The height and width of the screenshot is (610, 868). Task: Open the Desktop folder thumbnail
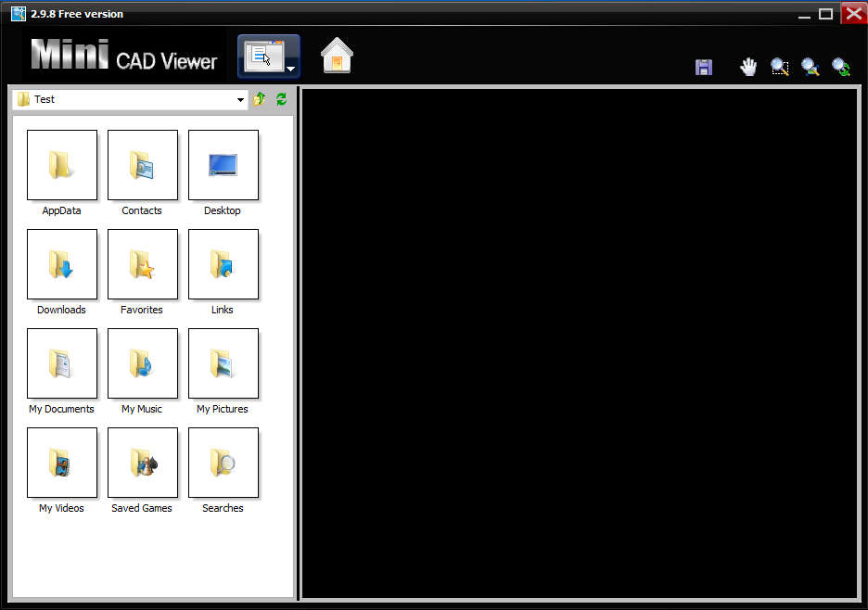223,165
